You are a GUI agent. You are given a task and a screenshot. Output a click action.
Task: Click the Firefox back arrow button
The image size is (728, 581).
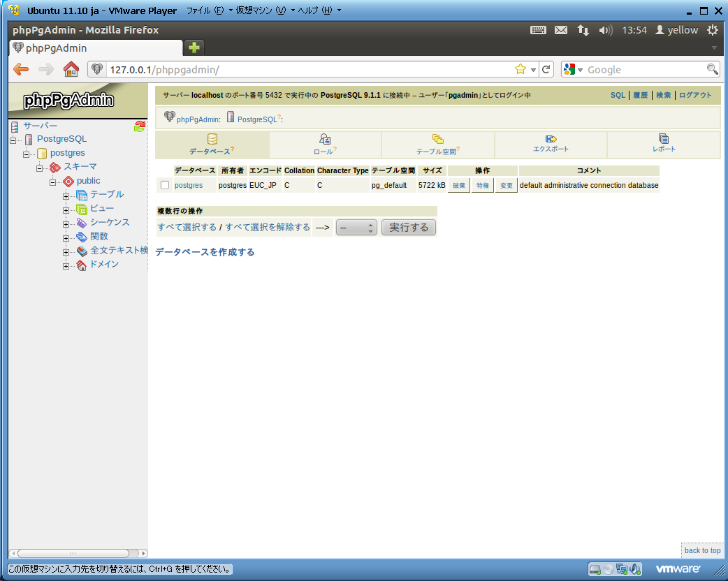coord(21,70)
